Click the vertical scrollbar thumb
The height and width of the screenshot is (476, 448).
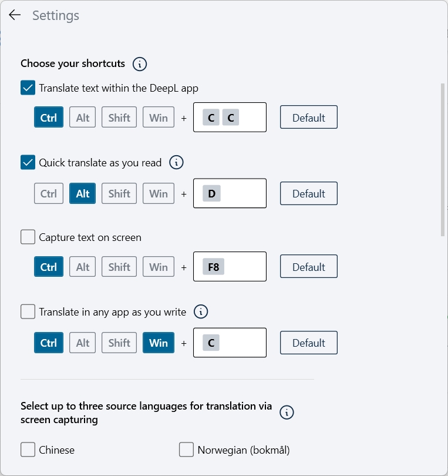(x=443, y=160)
